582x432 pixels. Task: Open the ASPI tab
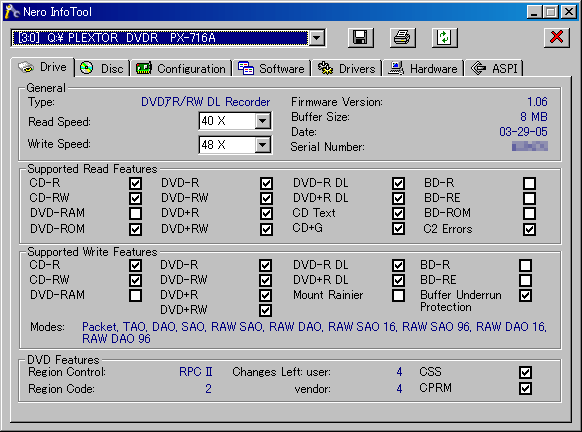click(x=494, y=69)
